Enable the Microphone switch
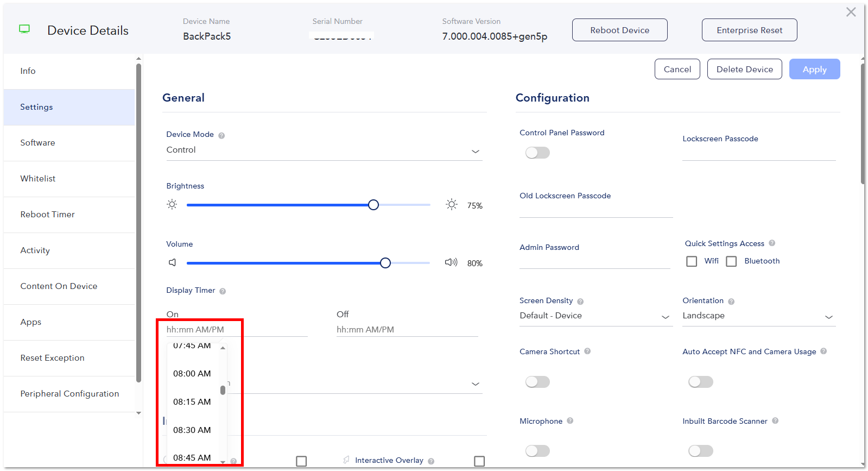The width and height of the screenshot is (868, 471). coord(537,451)
